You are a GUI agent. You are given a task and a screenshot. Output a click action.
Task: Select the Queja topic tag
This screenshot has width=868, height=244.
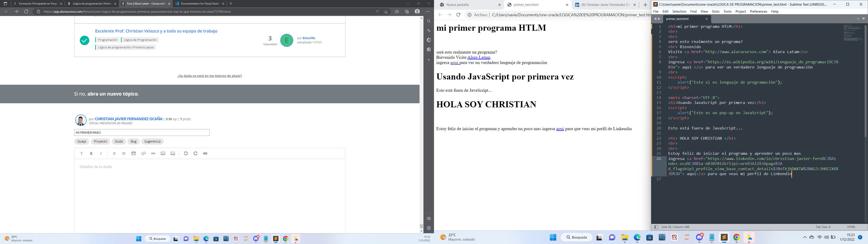[x=82, y=142]
